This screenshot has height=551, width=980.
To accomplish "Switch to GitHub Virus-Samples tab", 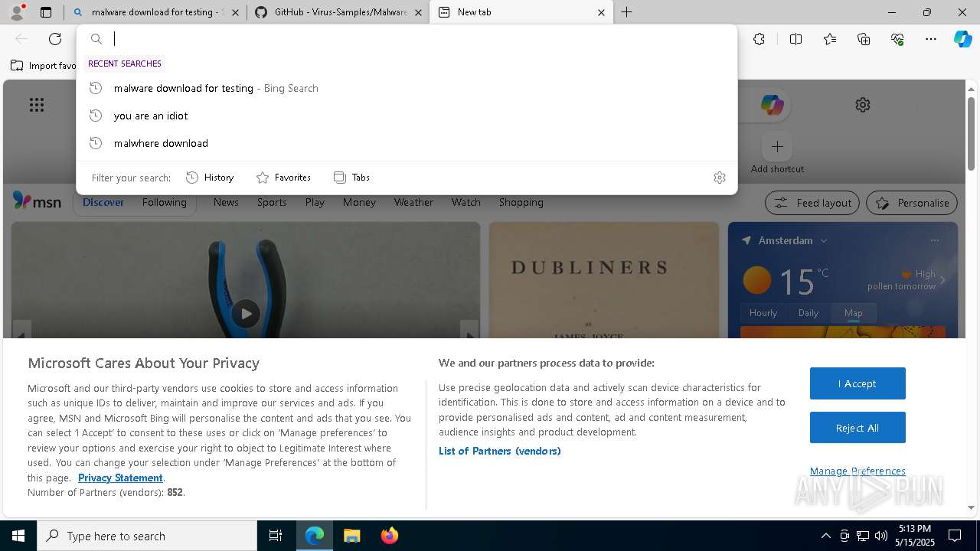I will tap(338, 12).
